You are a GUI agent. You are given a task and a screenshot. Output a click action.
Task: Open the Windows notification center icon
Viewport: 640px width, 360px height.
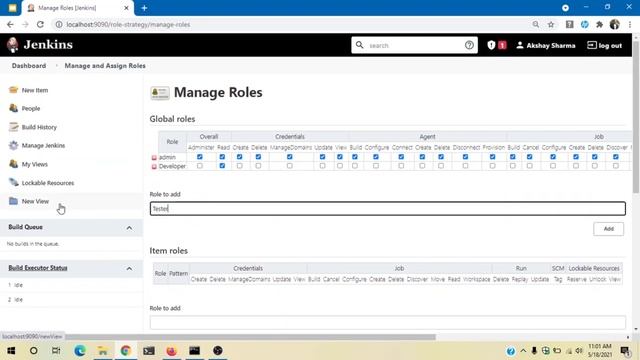pyautogui.click(x=625, y=351)
